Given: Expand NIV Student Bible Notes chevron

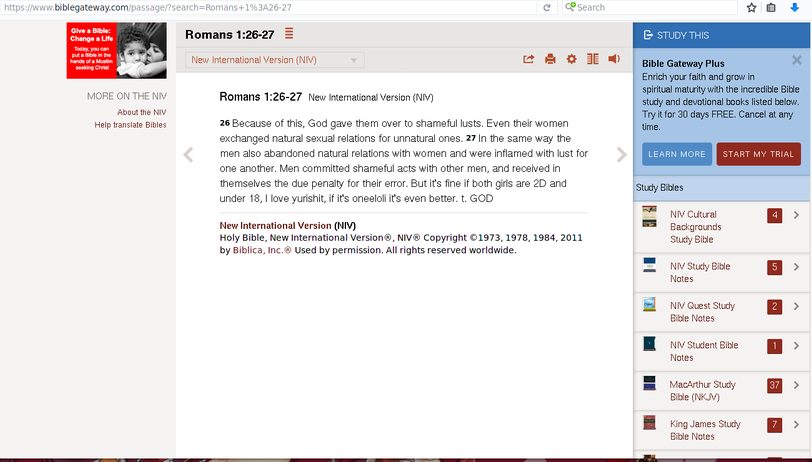Looking at the screenshot, I should click(796, 345).
